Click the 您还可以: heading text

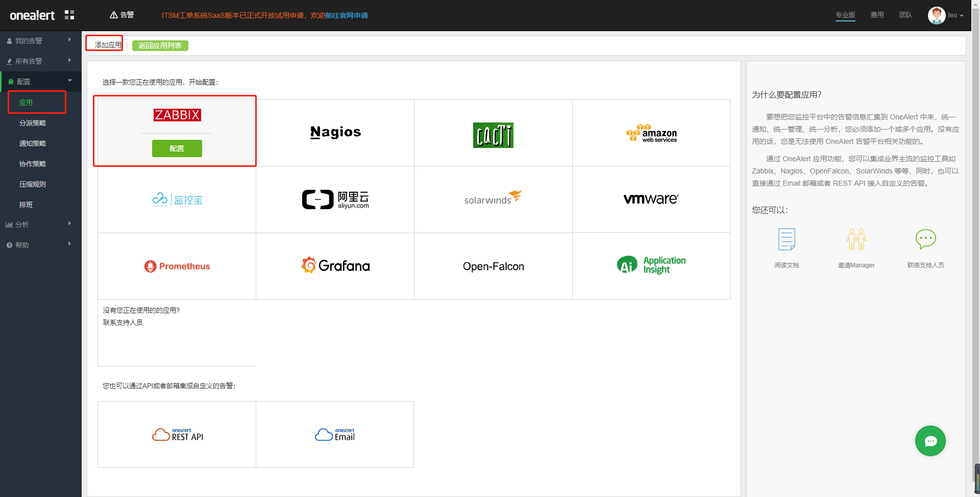pos(770,210)
